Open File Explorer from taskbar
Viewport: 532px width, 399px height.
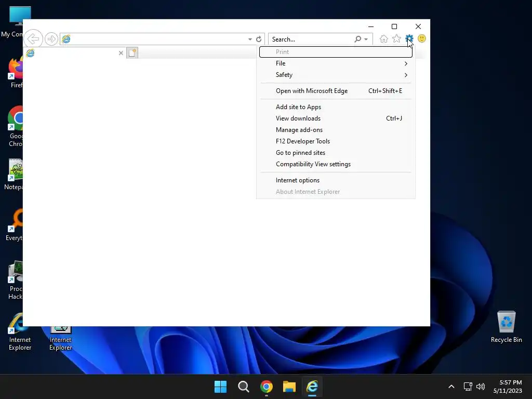click(289, 387)
